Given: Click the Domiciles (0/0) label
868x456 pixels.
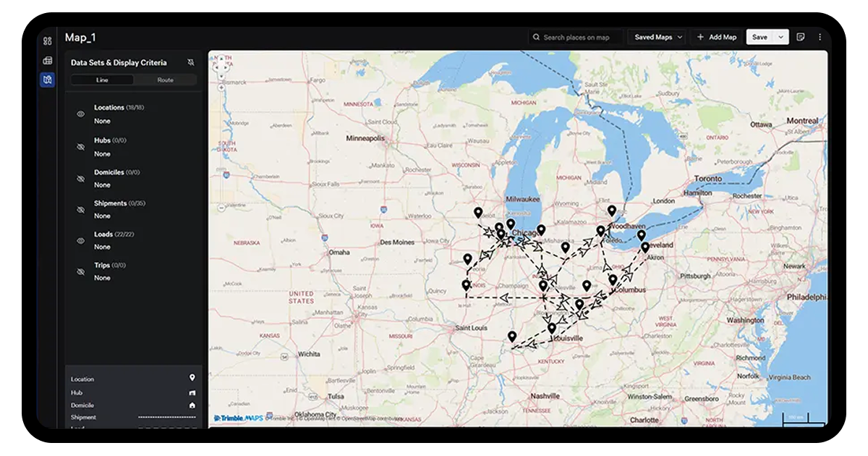Looking at the screenshot, I should [117, 172].
